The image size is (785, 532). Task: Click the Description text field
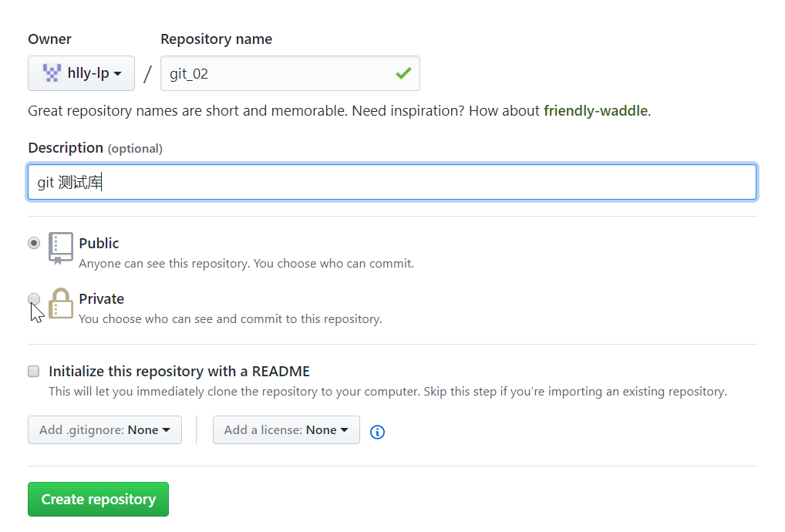[392, 183]
